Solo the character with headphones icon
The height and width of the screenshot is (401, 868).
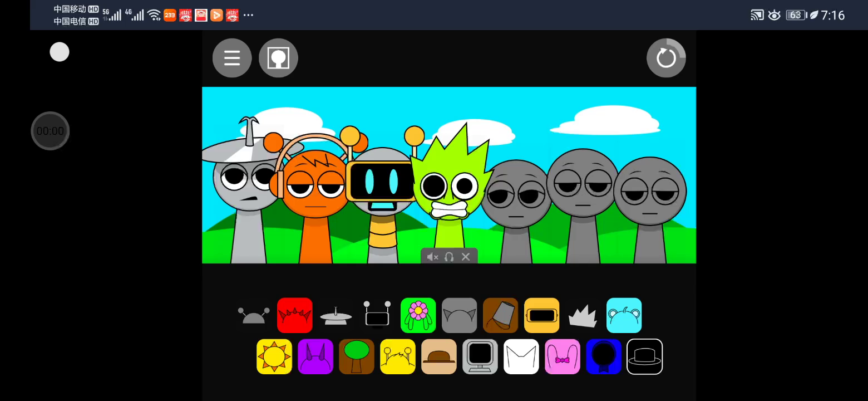(x=449, y=257)
